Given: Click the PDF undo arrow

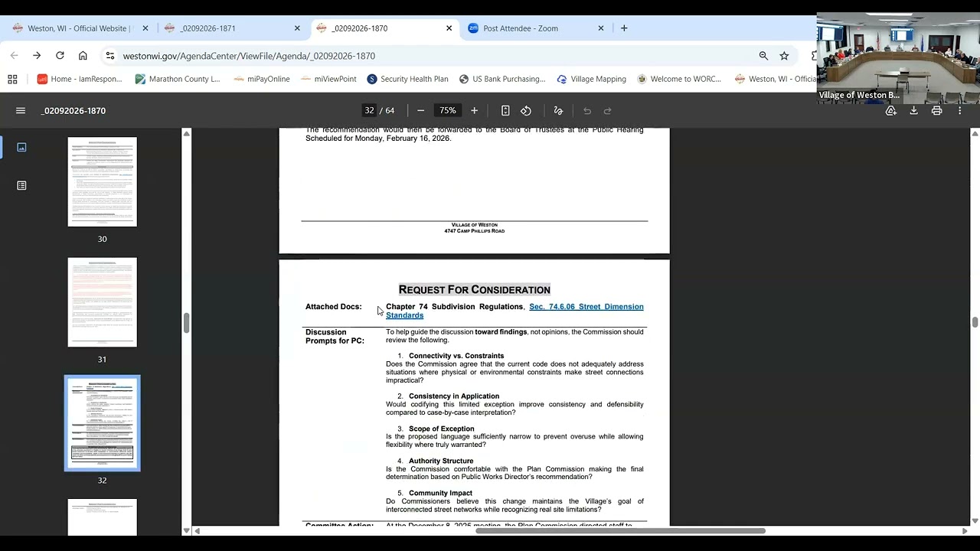Looking at the screenshot, I should (587, 111).
